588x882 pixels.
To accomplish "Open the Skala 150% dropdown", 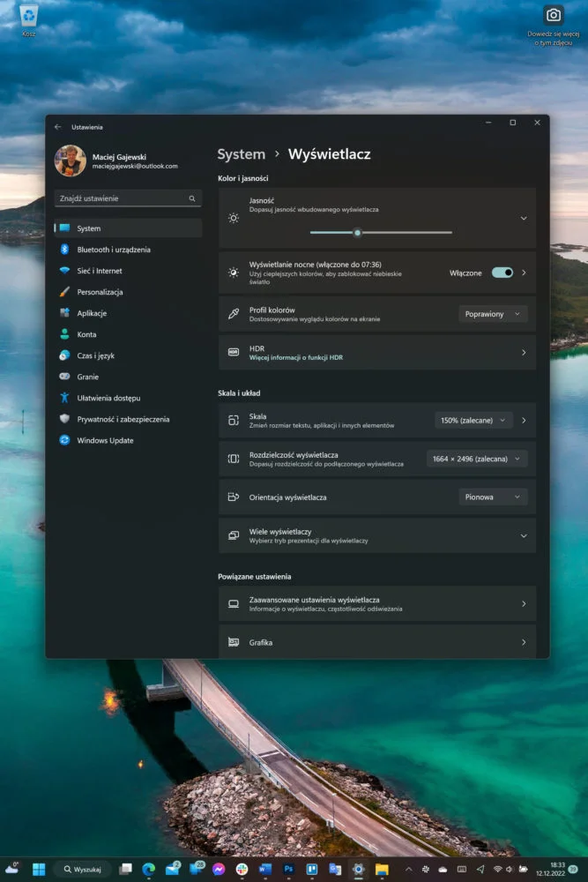I will tap(473, 420).
